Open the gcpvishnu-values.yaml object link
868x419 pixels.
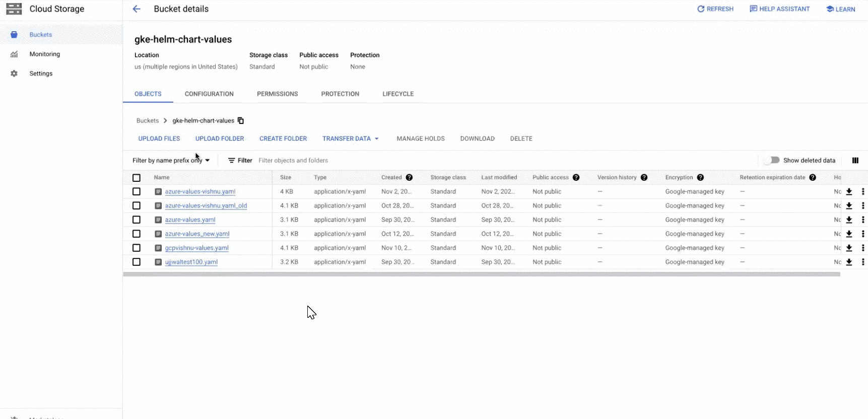pyautogui.click(x=196, y=248)
